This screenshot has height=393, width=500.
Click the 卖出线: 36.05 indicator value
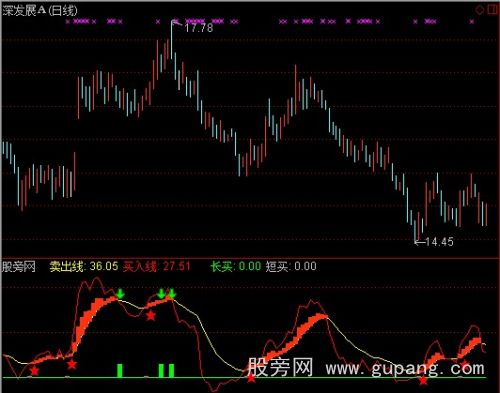(x=84, y=266)
